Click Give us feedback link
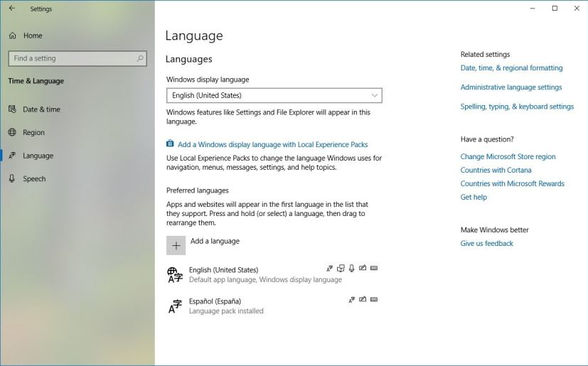The image size is (588, 366). click(x=487, y=243)
